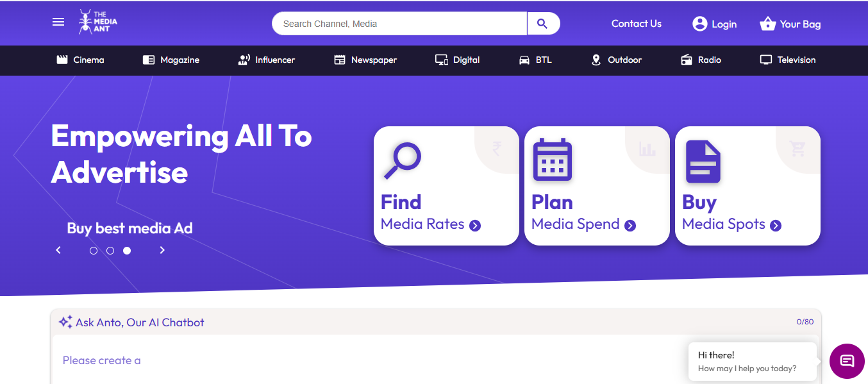Focus the Search Channel, Media field
This screenshot has height=384, width=868.
coord(399,24)
